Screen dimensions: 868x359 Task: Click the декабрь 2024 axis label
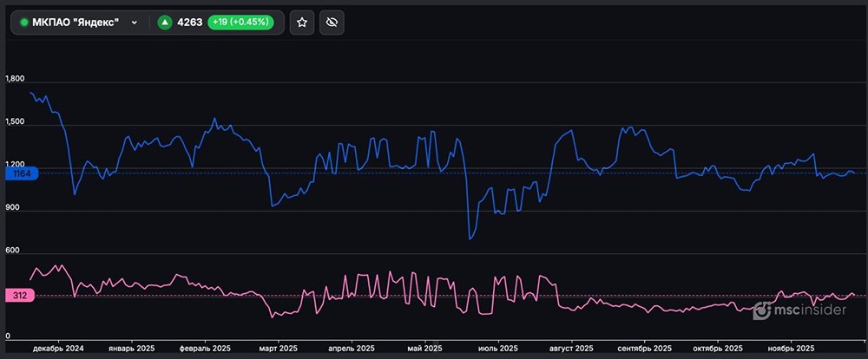click(x=58, y=347)
